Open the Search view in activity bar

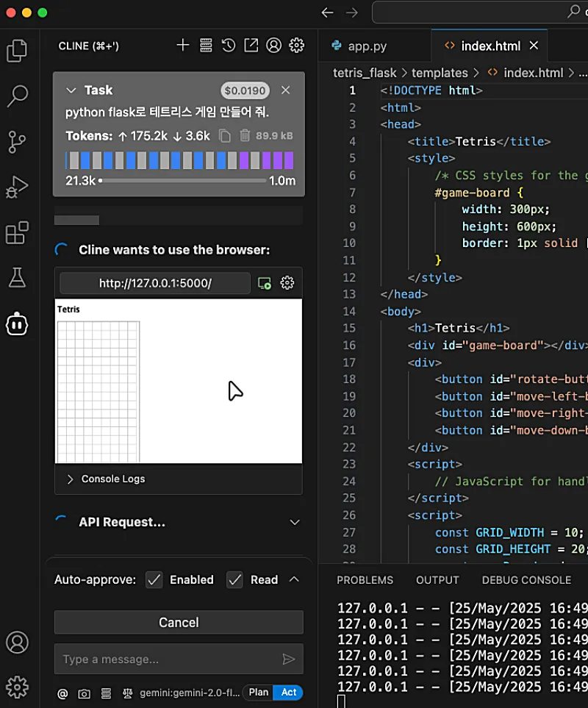click(17, 96)
